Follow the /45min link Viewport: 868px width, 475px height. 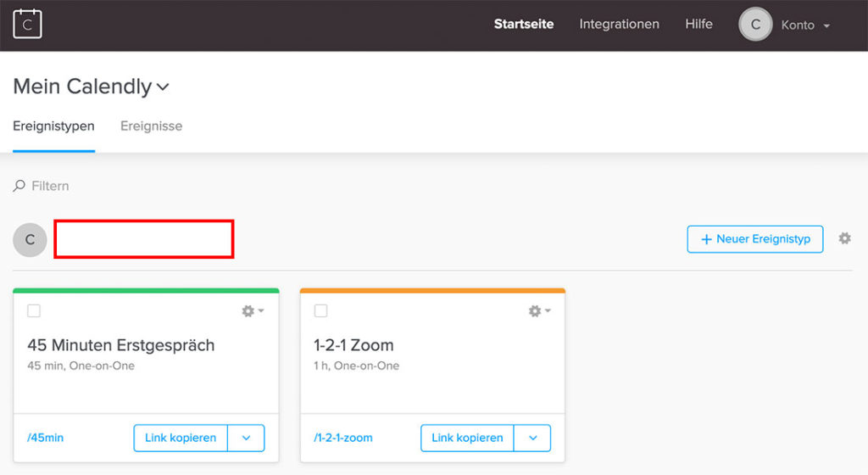(x=46, y=438)
